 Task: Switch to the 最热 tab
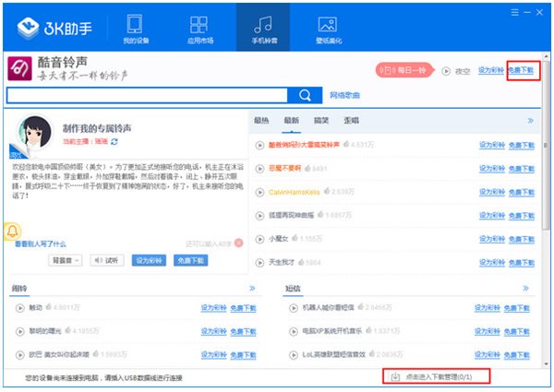point(261,121)
